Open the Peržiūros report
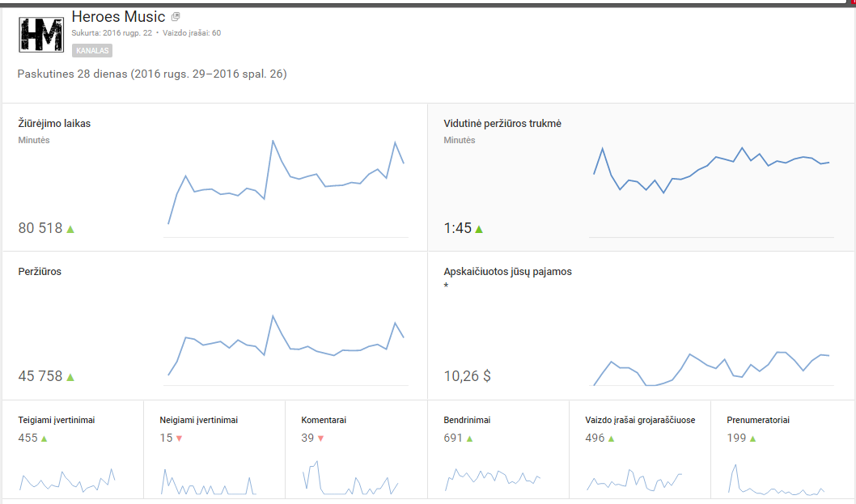 click(40, 271)
